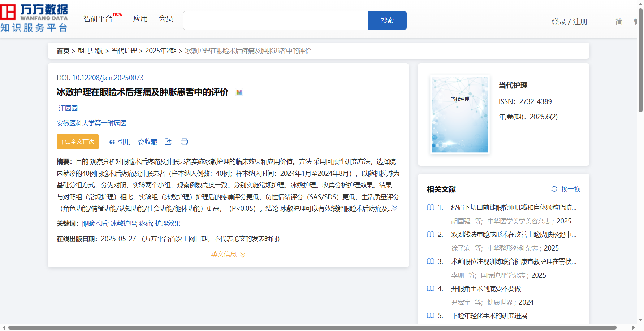Click the horizontal scrollbar at bottom
The height and width of the screenshot is (331, 644).
(312, 327)
